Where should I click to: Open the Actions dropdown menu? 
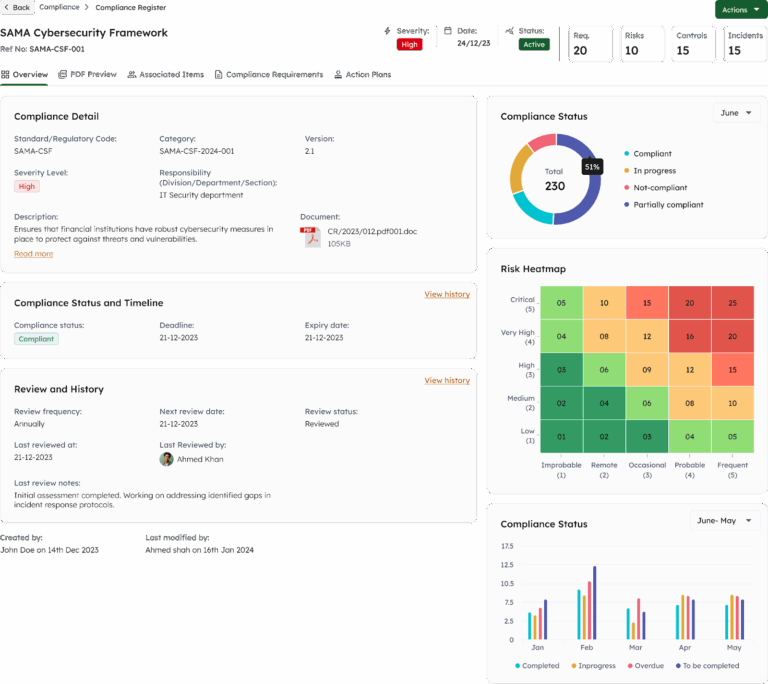coord(741,10)
